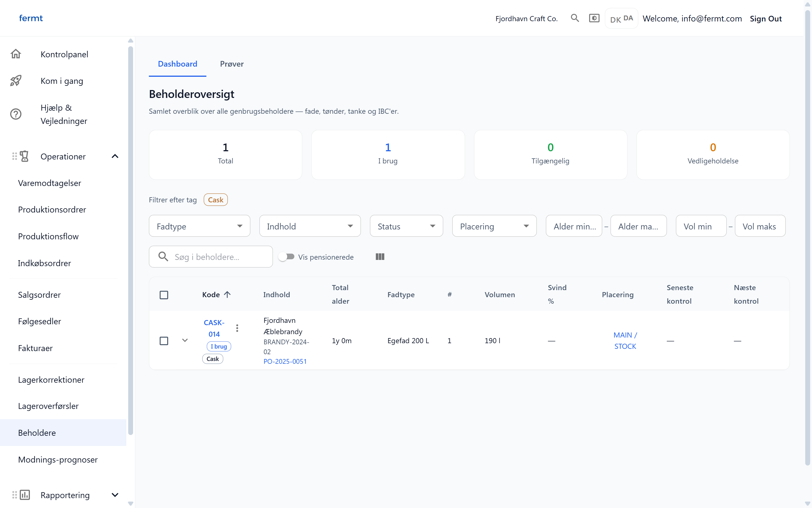This screenshot has height=508, width=812.
Task: Click the Alder maks input field
Action: pos(639,226)
